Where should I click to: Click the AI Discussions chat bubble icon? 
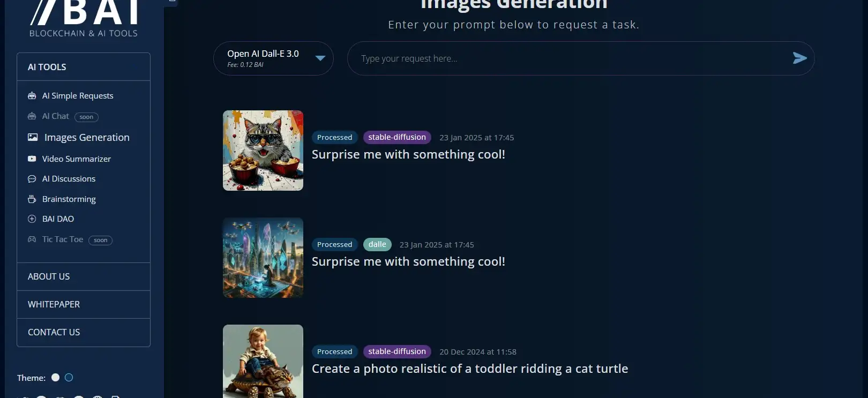coord(32,179)
